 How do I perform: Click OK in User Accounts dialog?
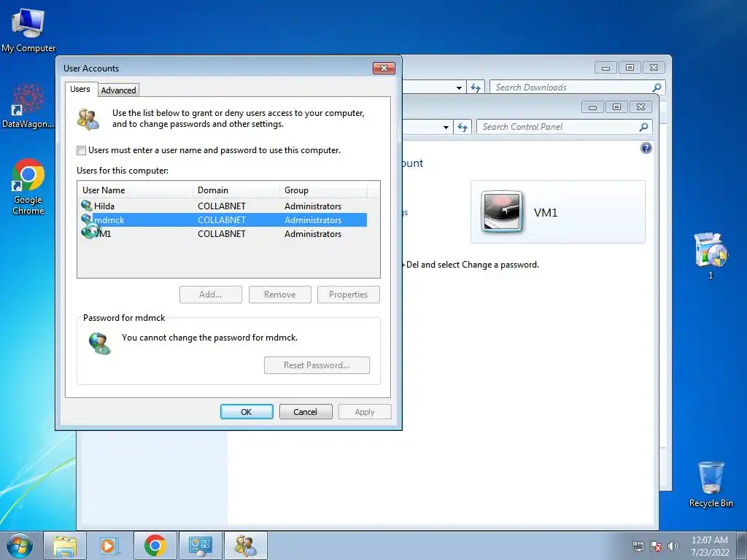(x=247, y=412)
